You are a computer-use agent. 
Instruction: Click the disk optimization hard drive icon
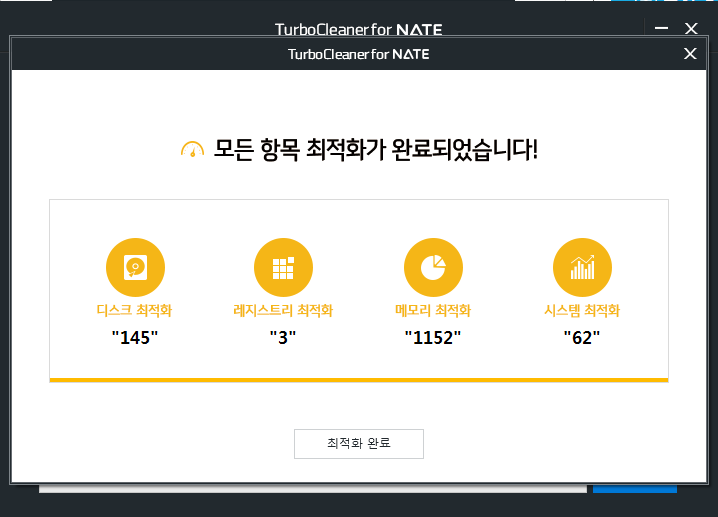point(136,267)
